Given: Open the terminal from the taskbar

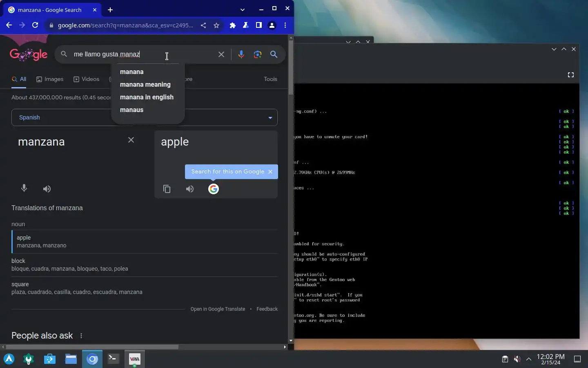Looking at the screenshot, I should coord(114,359).
